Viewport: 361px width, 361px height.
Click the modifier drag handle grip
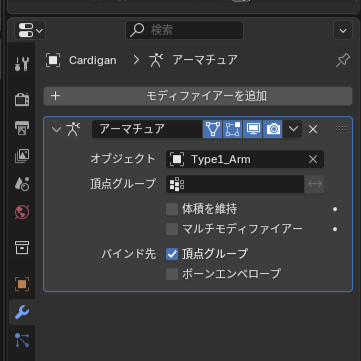coord(341,129)
